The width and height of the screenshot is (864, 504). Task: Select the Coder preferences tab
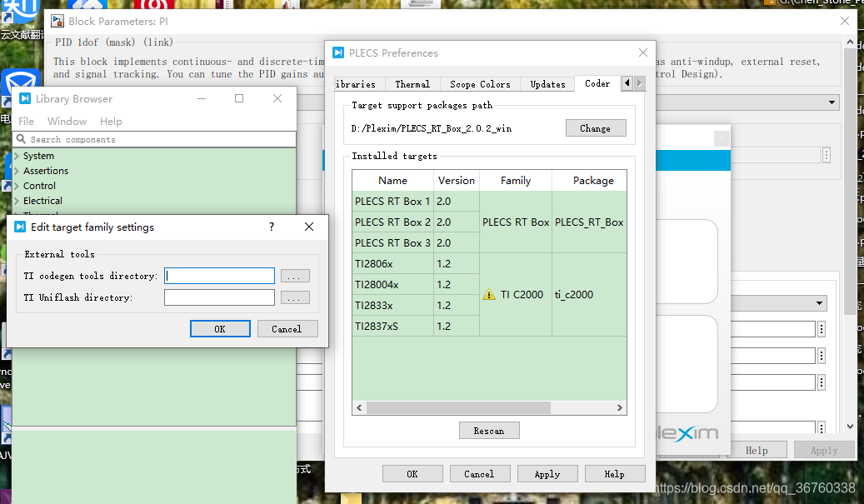coord(597,84)
